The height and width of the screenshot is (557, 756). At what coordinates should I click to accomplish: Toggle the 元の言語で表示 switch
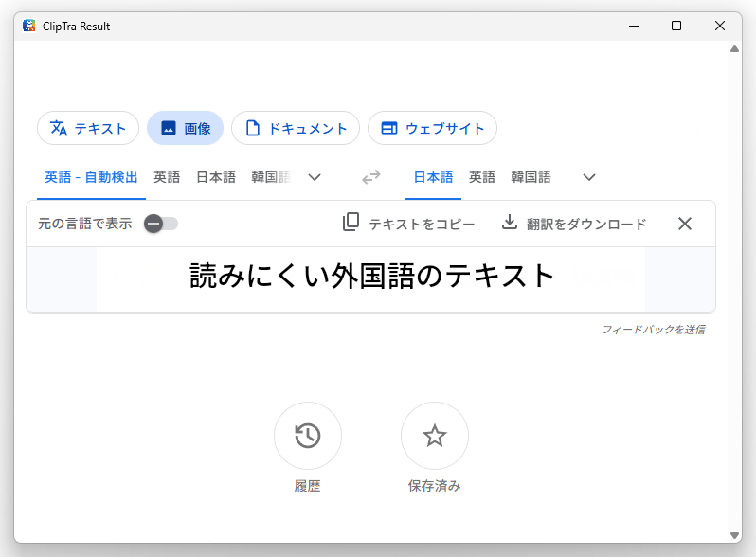161,224
